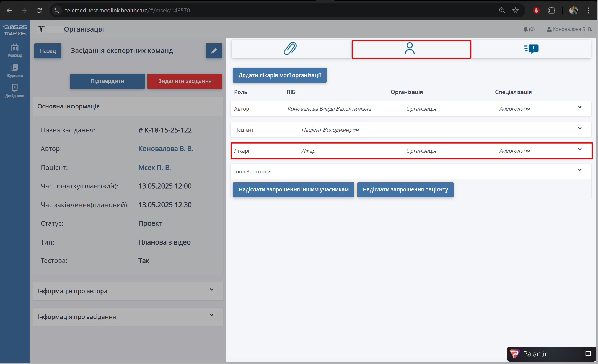Click Додати лікарів моєї організації
The width and height of the screenshot is (598, 364).
(279, 75)
